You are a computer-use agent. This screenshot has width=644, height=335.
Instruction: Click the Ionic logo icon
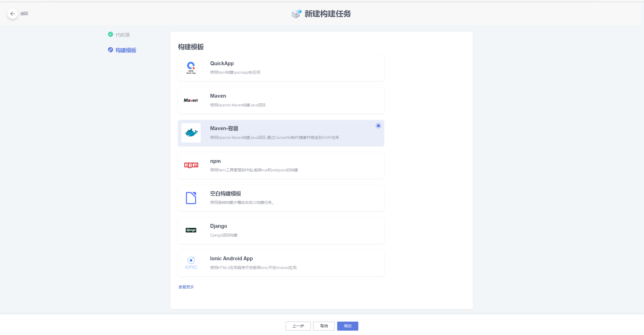191,263
